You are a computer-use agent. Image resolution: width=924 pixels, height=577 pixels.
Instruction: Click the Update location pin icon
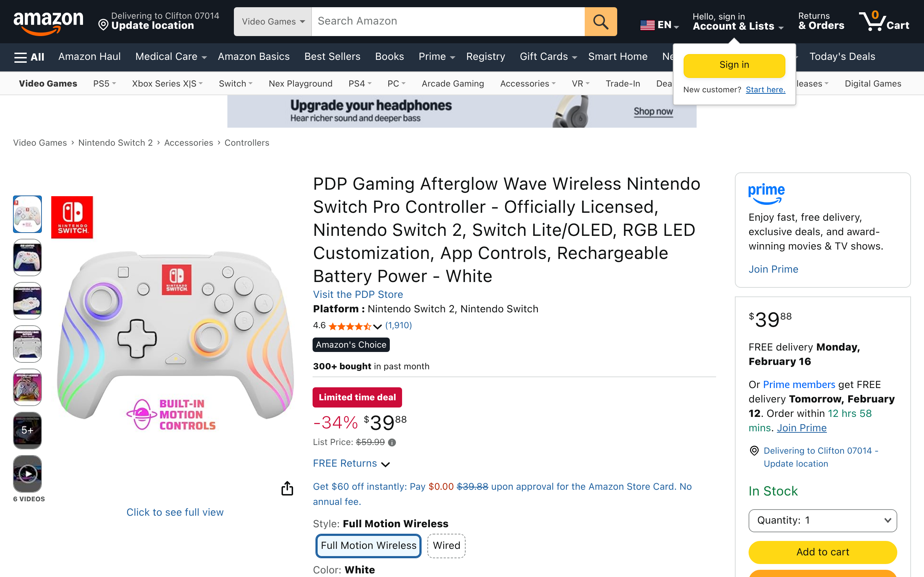tap(103, 25)
